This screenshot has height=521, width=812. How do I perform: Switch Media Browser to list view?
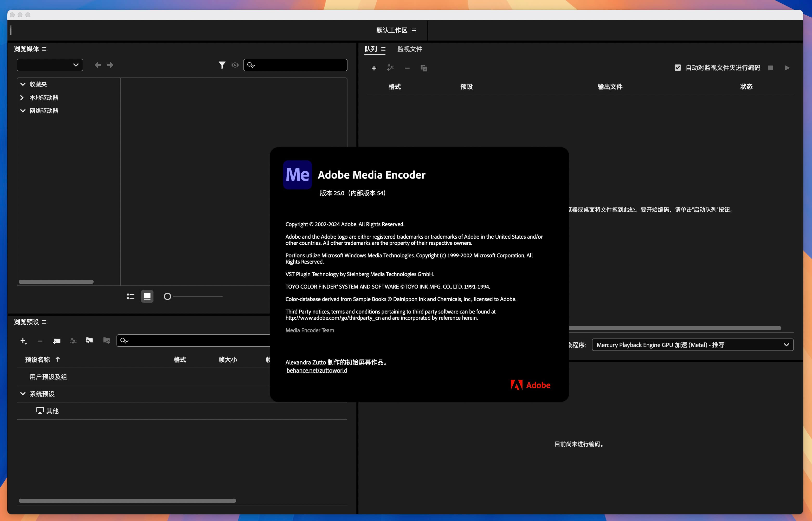tap(130, 296)
